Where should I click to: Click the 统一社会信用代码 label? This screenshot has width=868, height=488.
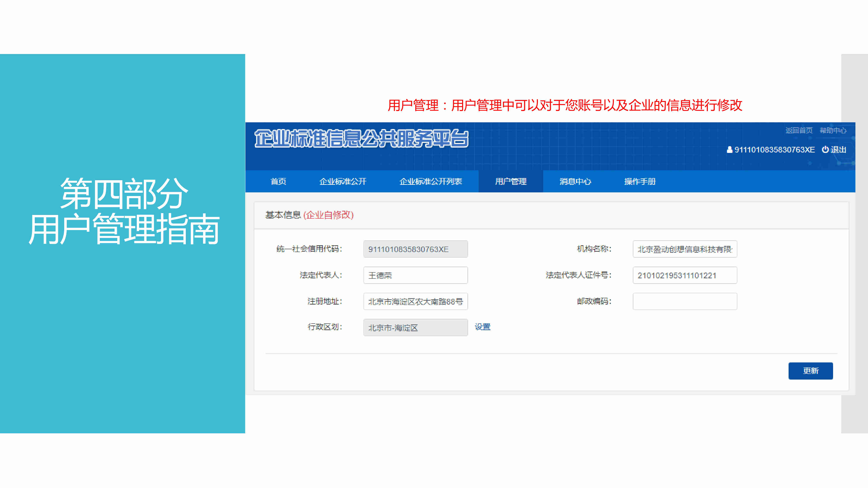[x=309, y=249]
